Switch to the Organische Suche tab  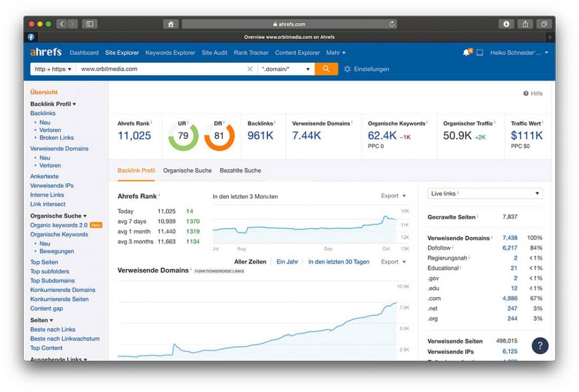click(x=187, y=170)
